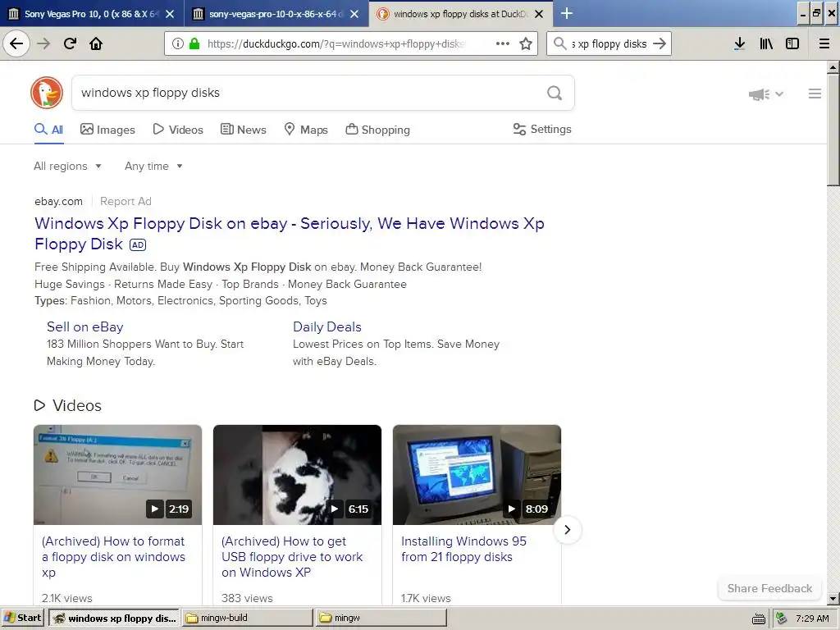Open a new browser tab
Screen dimensions: 840x630
(x=566, y=13)
